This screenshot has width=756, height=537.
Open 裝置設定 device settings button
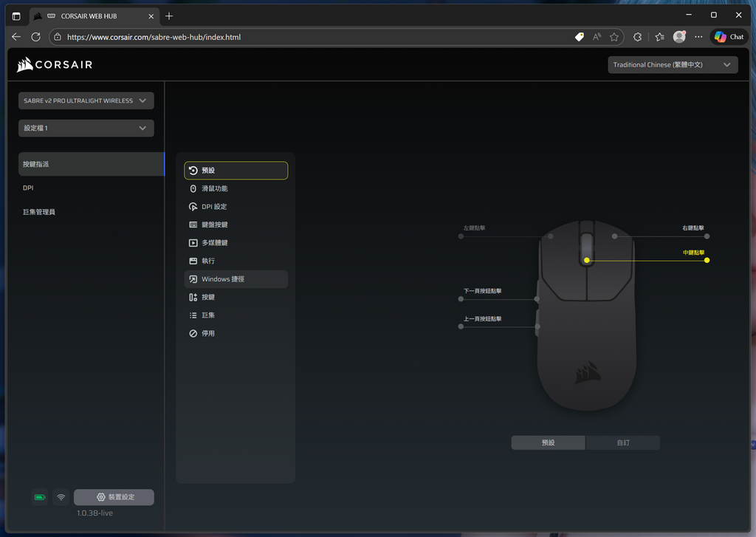pyautogui.click(x=114, y=497)
